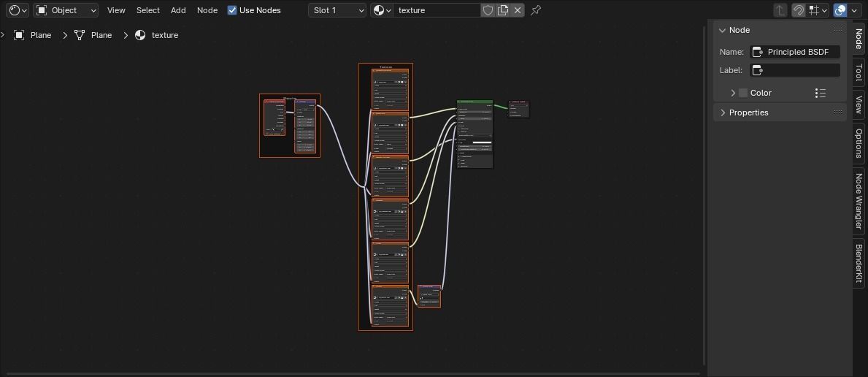Open the Node menu
868x377 pixels.
click(207, 10)
